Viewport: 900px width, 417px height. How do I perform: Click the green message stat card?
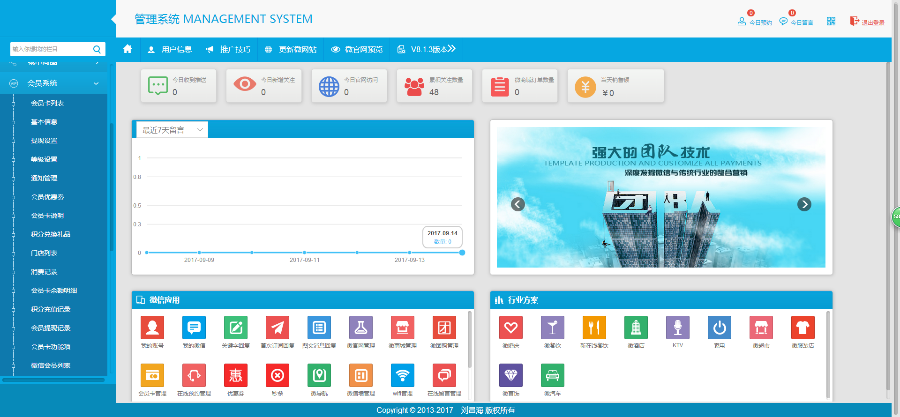coord(179,86)
